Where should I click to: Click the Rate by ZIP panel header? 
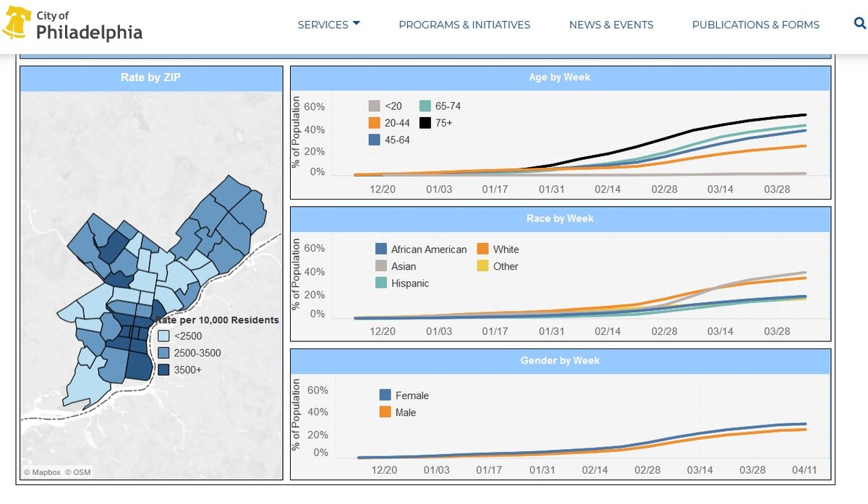(x=151, y=77)
